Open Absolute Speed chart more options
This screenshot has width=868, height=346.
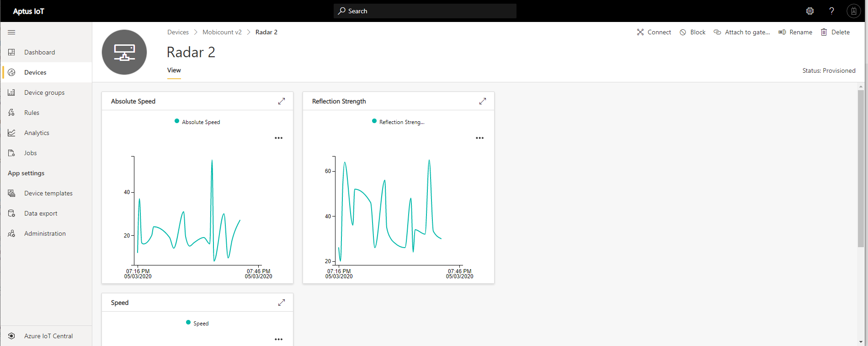coord(278,138)
